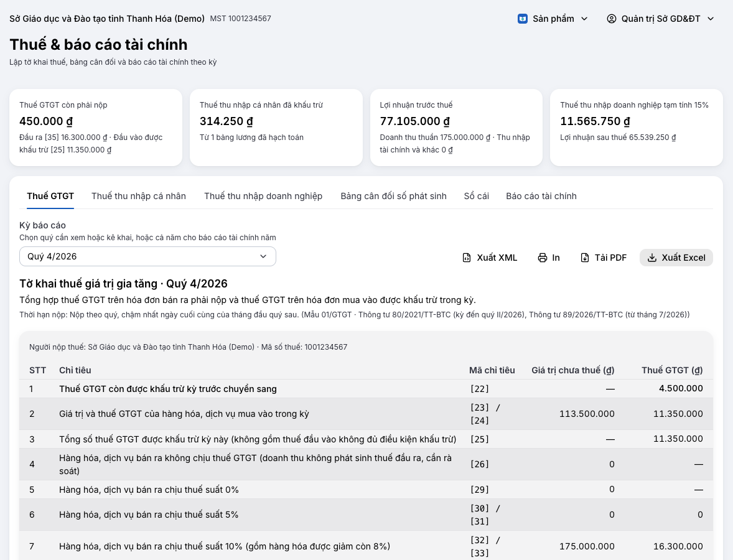Image resolution: width=733 pixels, height=560 pixels.
Task: Select the Thuế thu nhập doanh nghiệp tab
Action: 263,197
